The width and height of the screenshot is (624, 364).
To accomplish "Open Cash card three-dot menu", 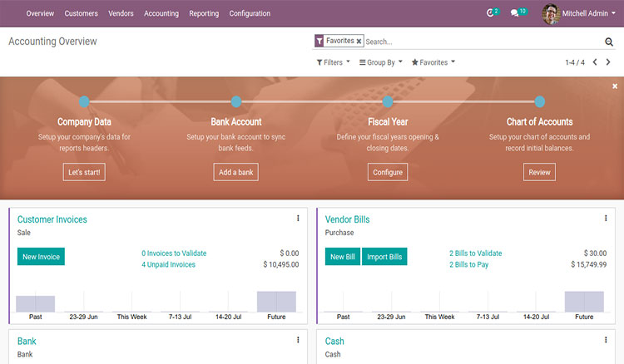I will (606, 340).
